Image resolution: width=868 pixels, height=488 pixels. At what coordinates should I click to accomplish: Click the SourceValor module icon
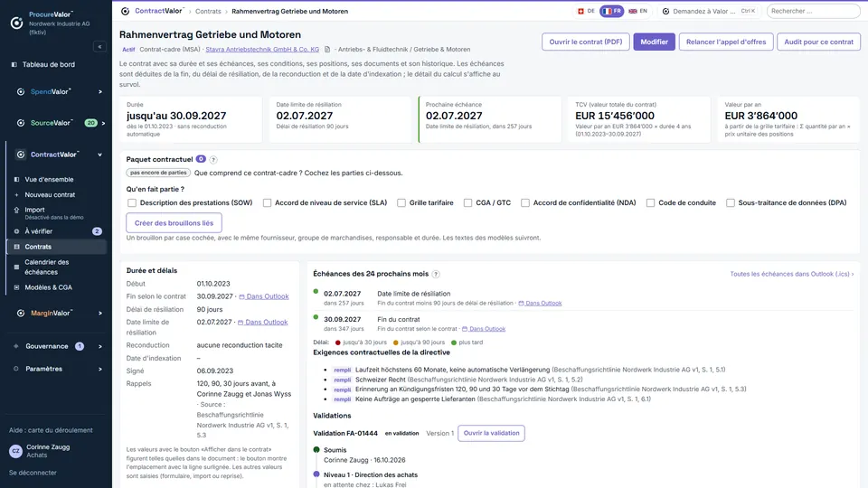pyautogui.click(x=21, y=123)
